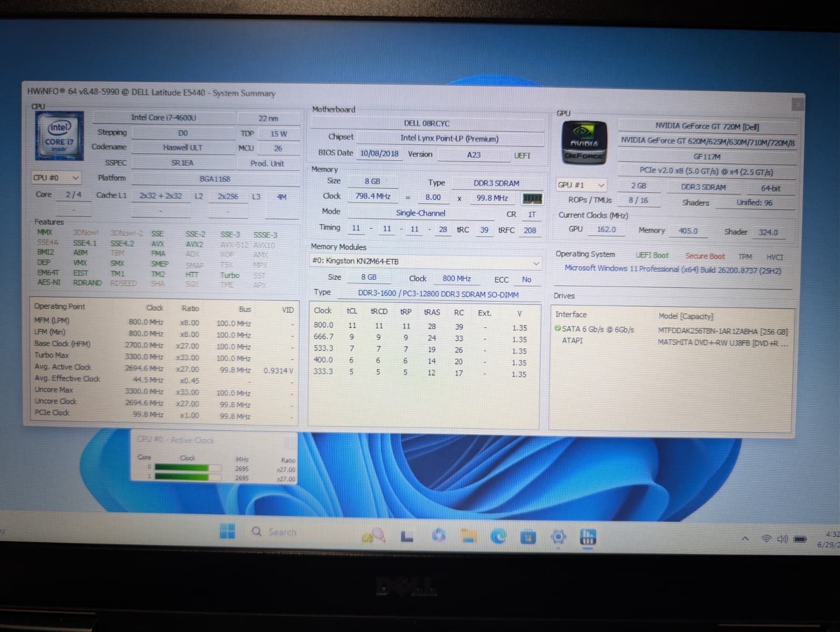Open Settings gear in the taskbar

pyautogui.click(x=558, y=537)
